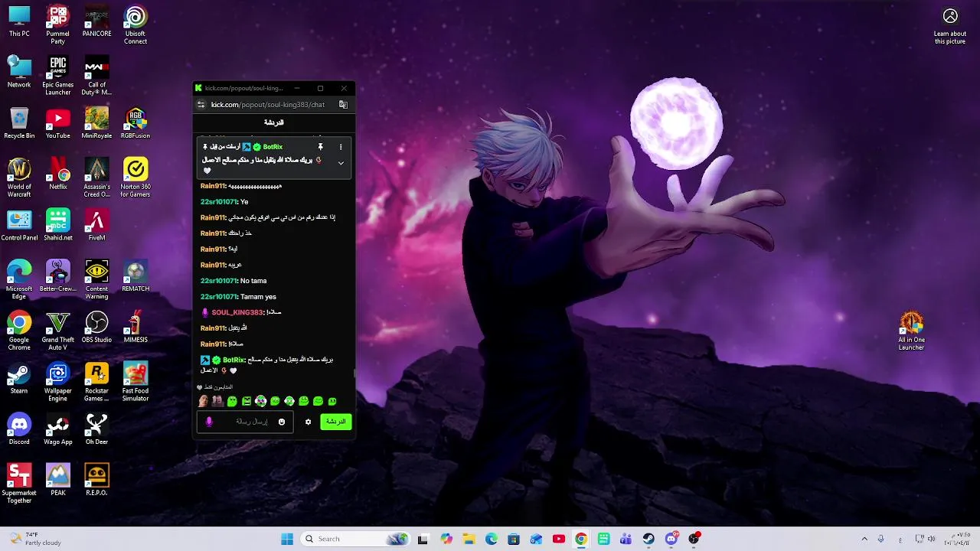Click the chat message input field
980x551 pixels.
pos(245,422)
